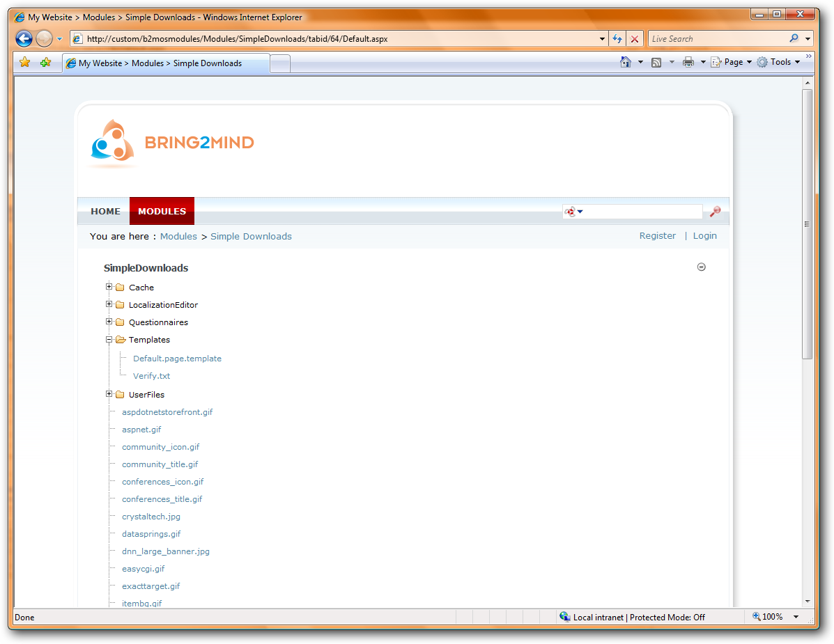This screenshot has width=834, height=644.
Task: Expand the UserFiles folder node
Action: coord(109,394)
